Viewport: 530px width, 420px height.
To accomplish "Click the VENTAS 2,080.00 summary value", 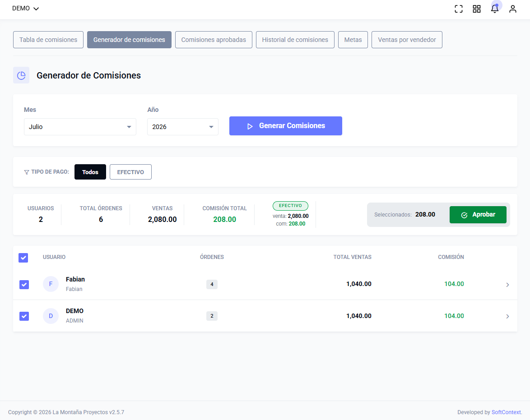I will pyautogui.click(x=162, y=219).
